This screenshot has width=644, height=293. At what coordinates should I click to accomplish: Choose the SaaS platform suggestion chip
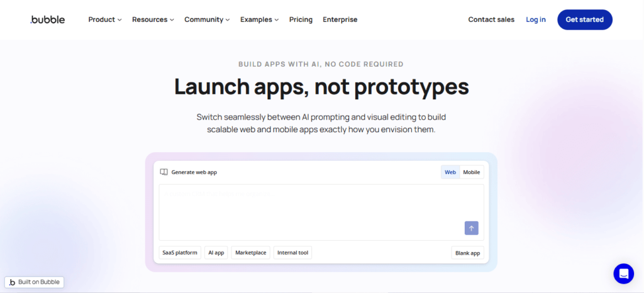(180, 253)
